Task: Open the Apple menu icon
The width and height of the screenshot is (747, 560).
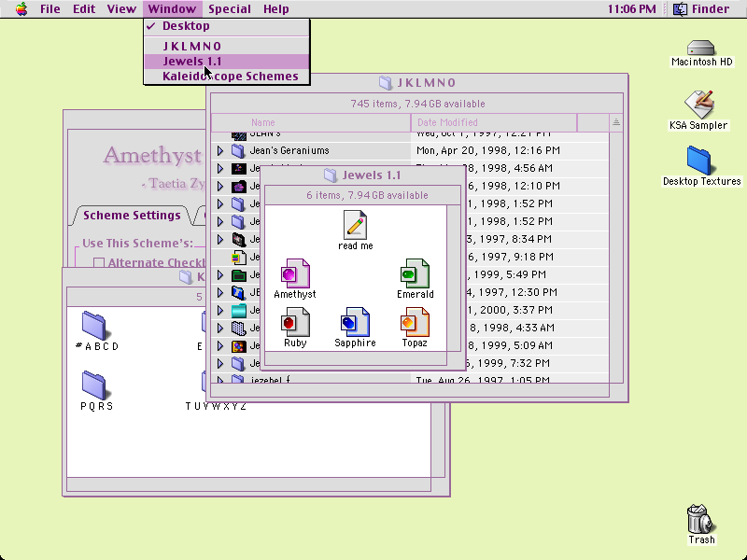Action: click(21, 9)
